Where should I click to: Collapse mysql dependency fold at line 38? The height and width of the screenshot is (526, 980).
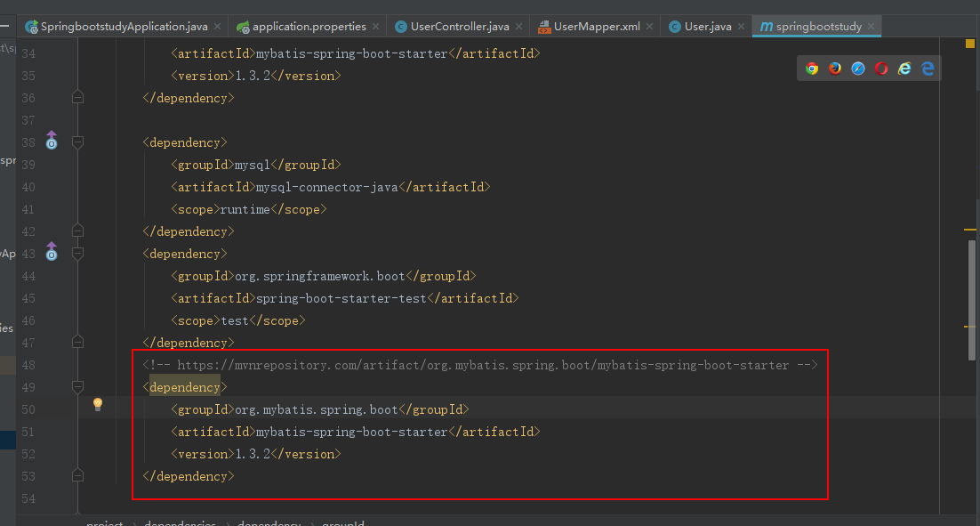pos(77,142)
